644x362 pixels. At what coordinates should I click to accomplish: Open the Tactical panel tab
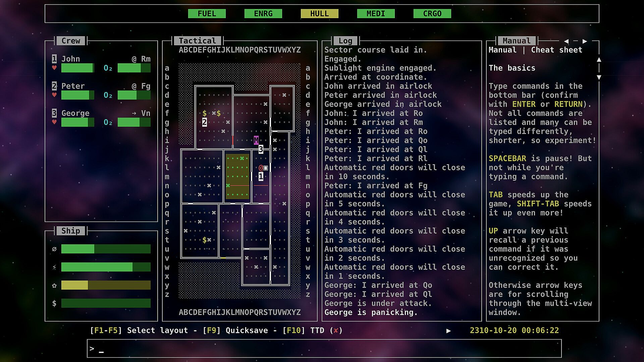[197, 41]
